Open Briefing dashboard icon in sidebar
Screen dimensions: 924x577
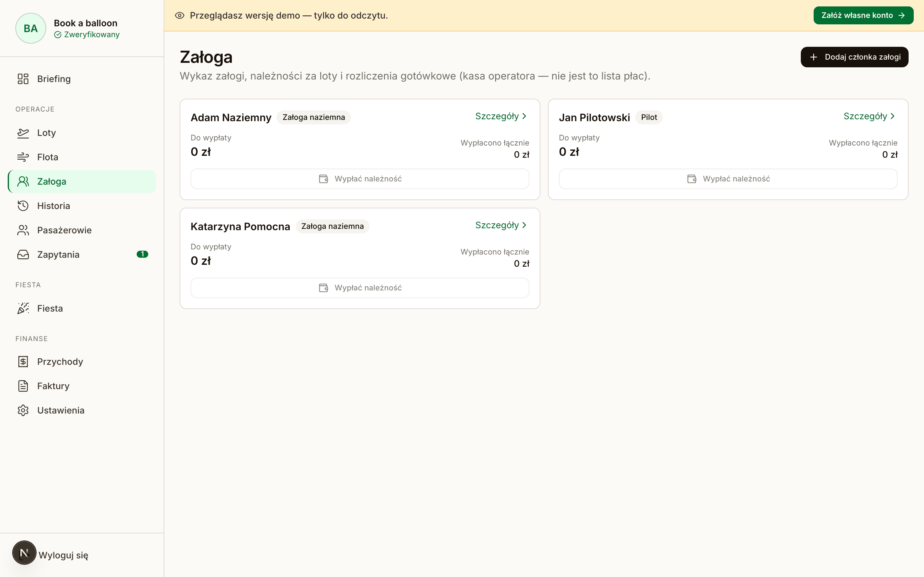(23, 79)
